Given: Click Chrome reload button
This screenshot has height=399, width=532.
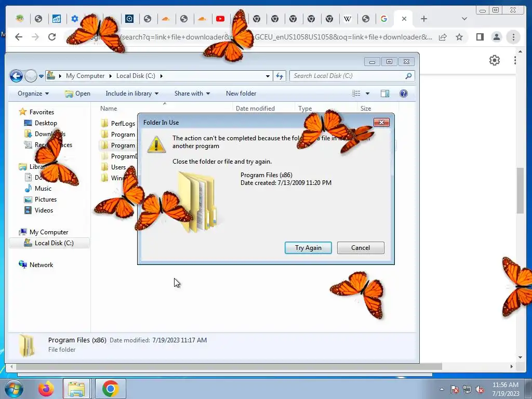Looking at the screenshot, I should (52, 37).
